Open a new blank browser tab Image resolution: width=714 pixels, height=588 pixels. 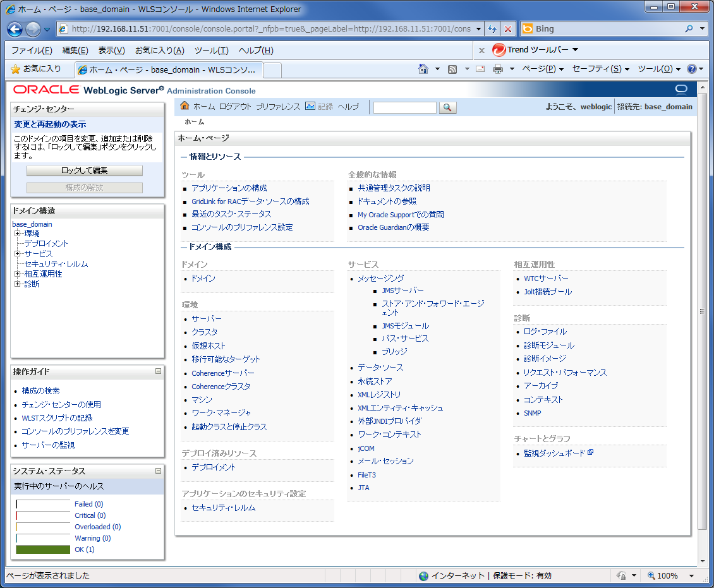coord(272,71)
